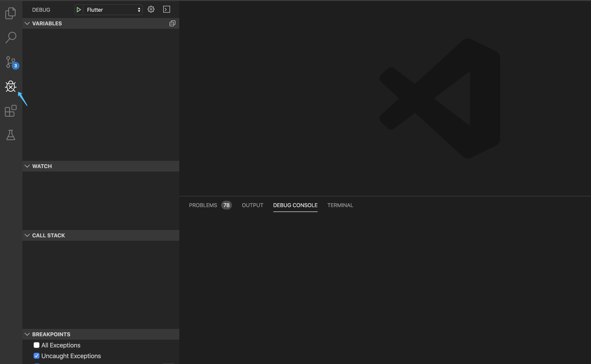The height and width of the screenshot is (364, 591).
Task: Switch to PROBLEMS tab
Action: point(203,205)
